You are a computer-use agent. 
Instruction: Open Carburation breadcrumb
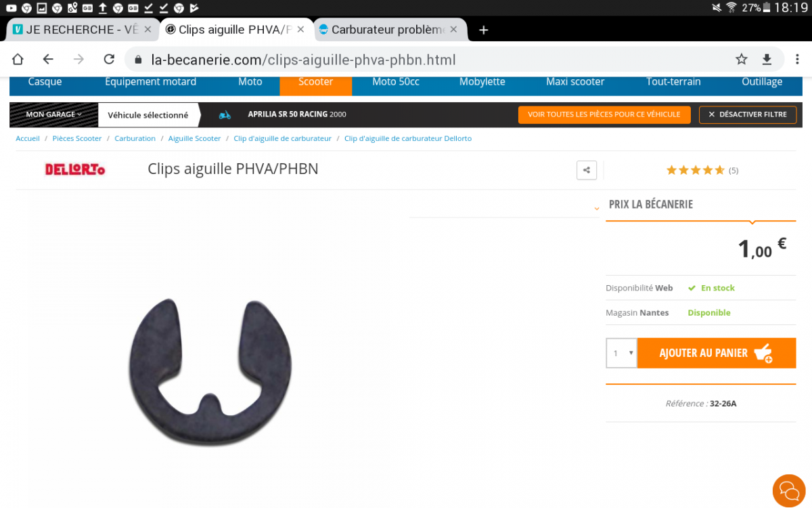coord(135,138)
